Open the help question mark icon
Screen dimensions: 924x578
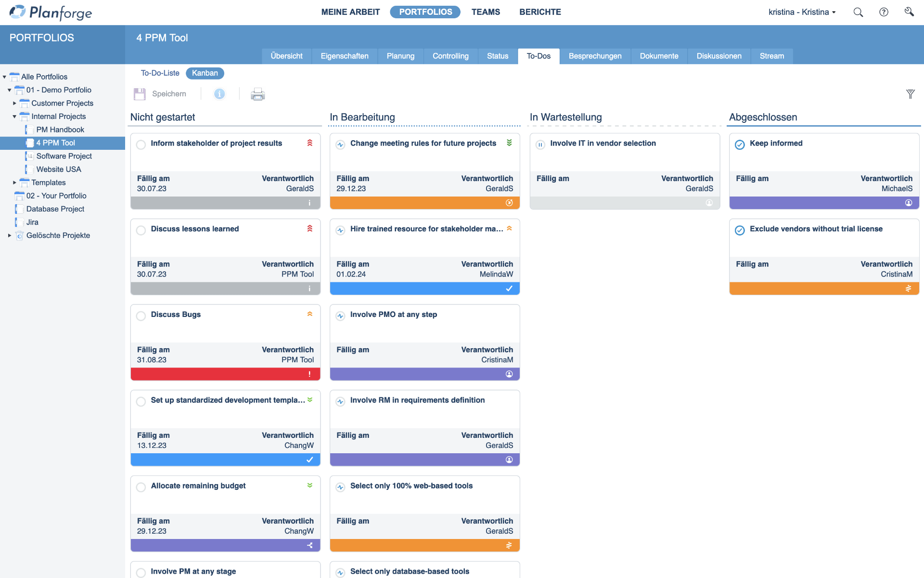[x=884, y=12]
